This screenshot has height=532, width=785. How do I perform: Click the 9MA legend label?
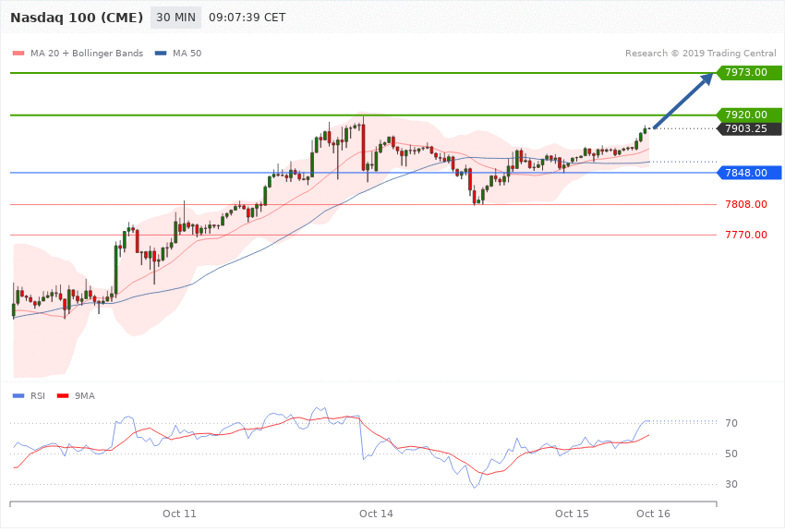point(85,396)
